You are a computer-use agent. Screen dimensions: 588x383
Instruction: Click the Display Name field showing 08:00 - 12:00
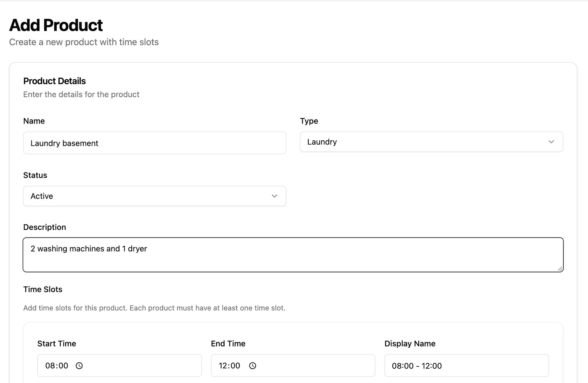pyautogui.click(x=466, y=366)
